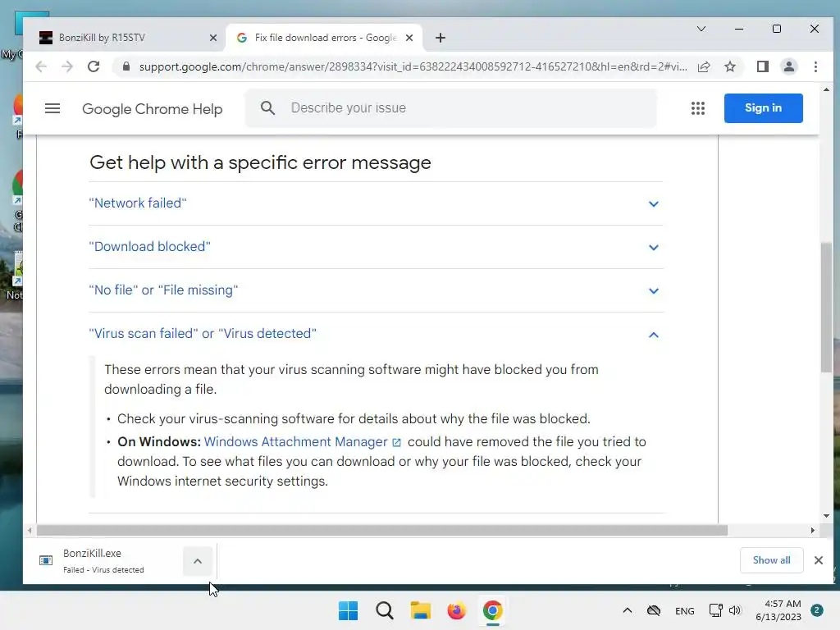
Task: Click the chevron beside "Network failed"
Action: pos(653,204)
